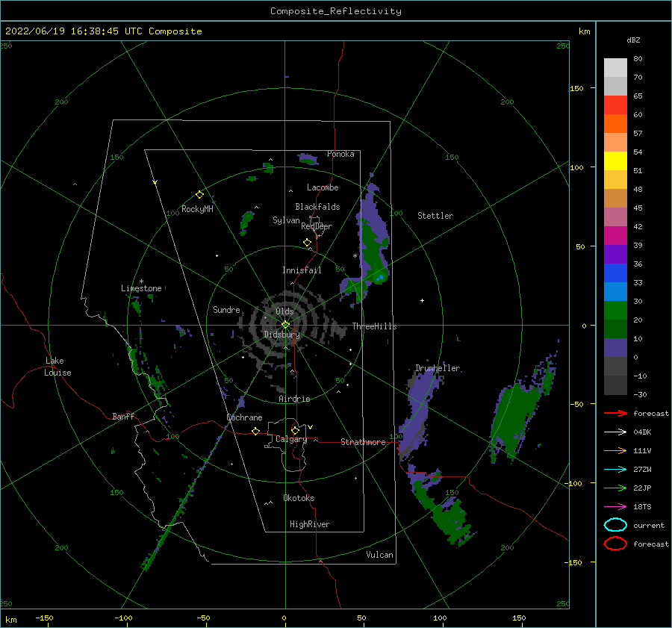Pick the yellow 51-54 dBZ color swatch

[x=615, y=161]
